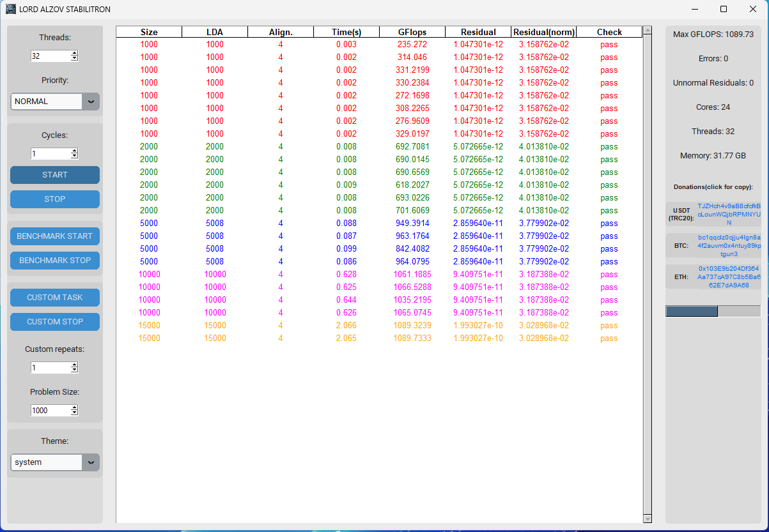Click the Unnormal Residuals: 0 label
Screen dimensions: 769x532
(x=713, y=83)
